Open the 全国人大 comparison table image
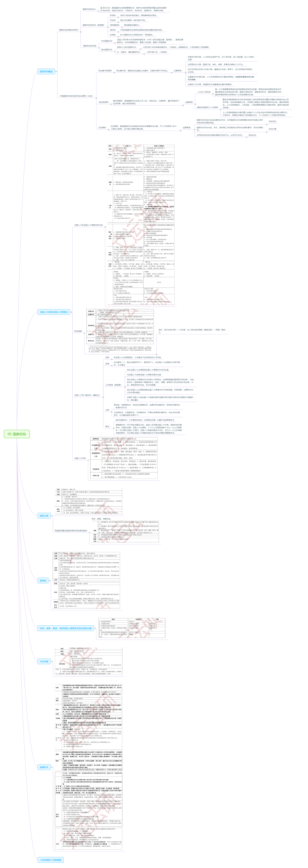This screenshot has height=868, width=308. pos(141,225)
